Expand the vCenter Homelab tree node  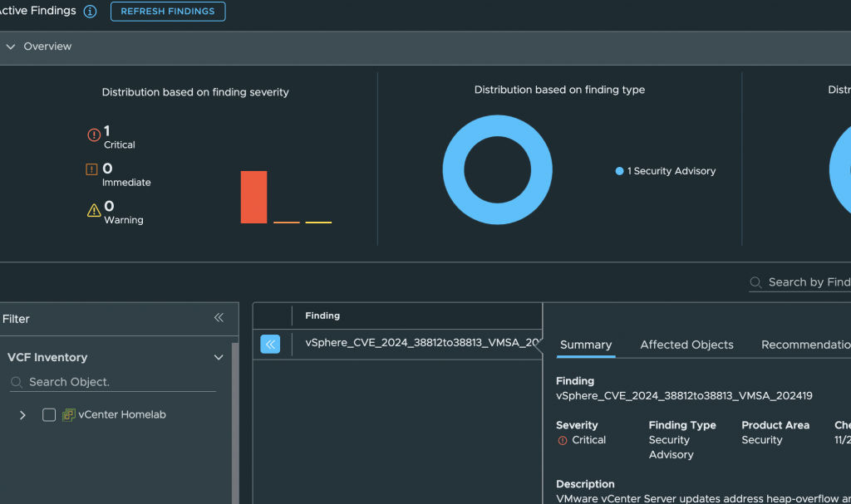tap(22, 415)
